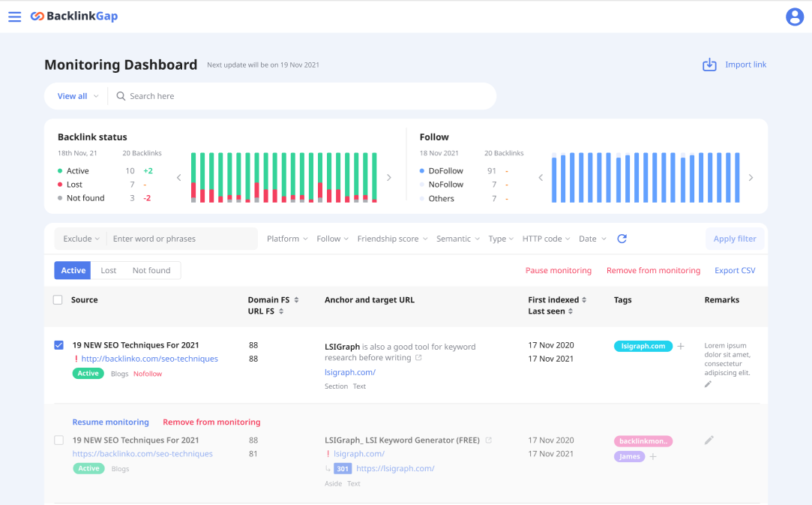Click the Import link download icon
Image resolution: width=812 pixels, height=505 pixels.
(x=709, y=65)
